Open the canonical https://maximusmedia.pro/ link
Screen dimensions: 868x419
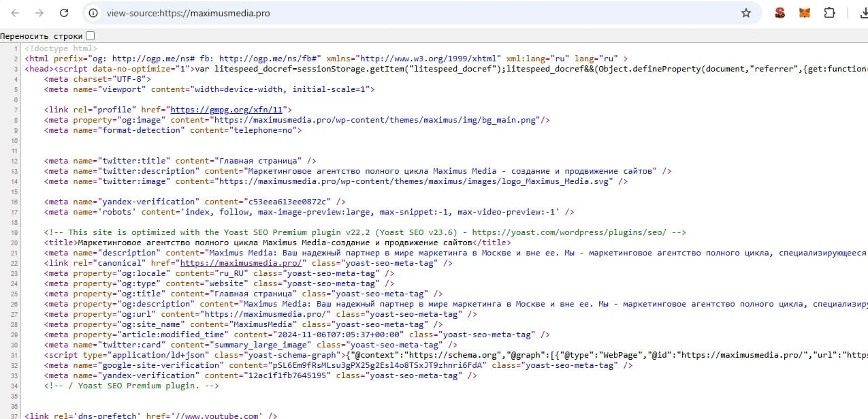point(240,263)
